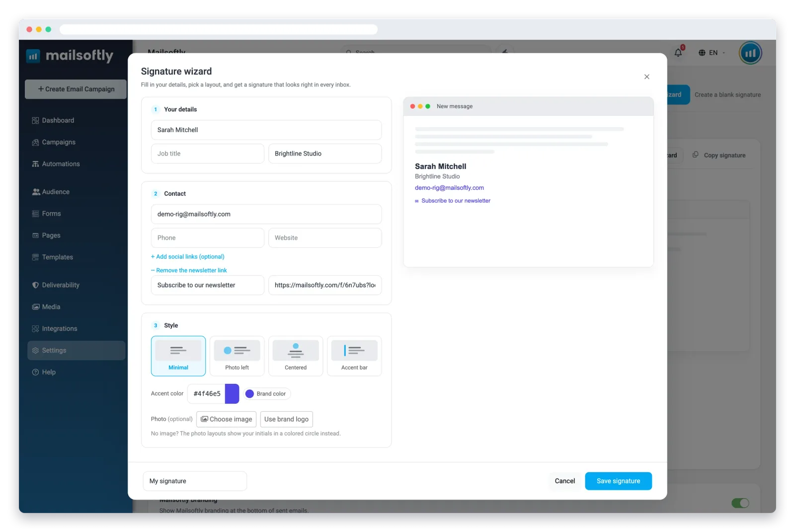Click the Forms sidebar icon

tap(35, 214)
